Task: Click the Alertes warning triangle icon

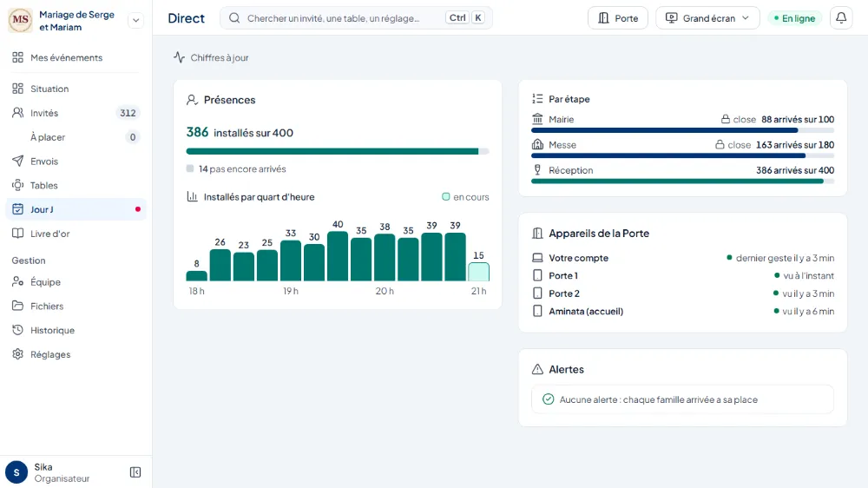Action: tap(537, 369)
